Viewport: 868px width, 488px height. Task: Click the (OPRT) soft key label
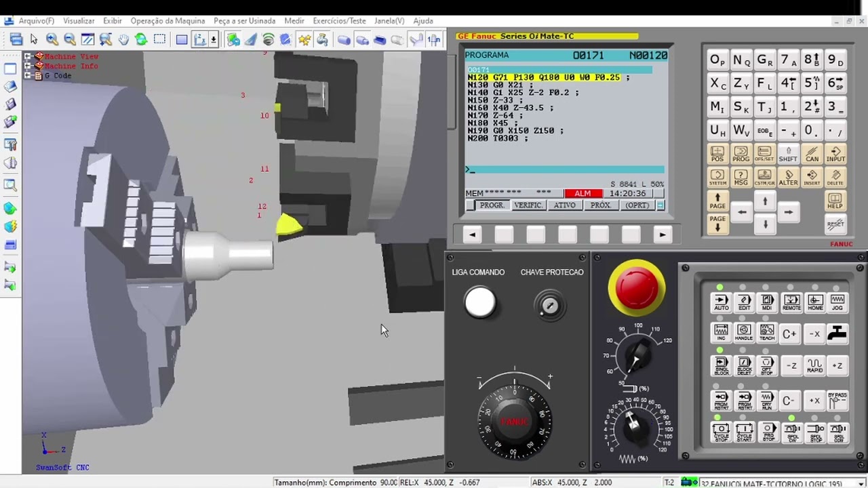(637, 205)
